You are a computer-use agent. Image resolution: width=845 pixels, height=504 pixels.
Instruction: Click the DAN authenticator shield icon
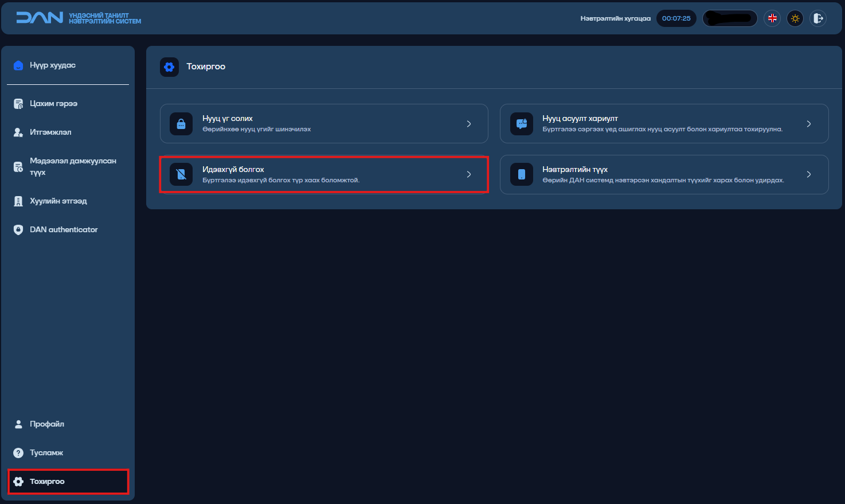(18, 230)
